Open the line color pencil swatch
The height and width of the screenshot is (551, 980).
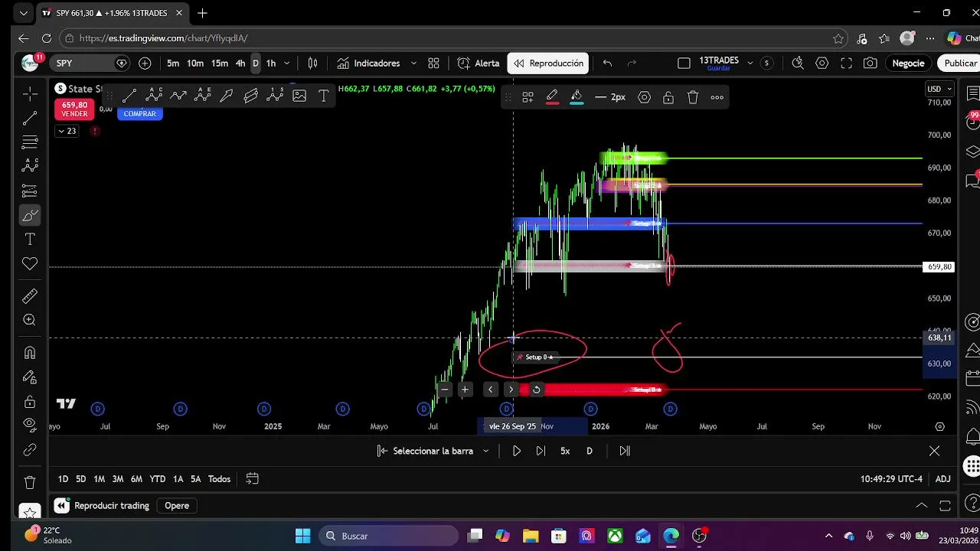pyautogui.click(x=552, y=97)
